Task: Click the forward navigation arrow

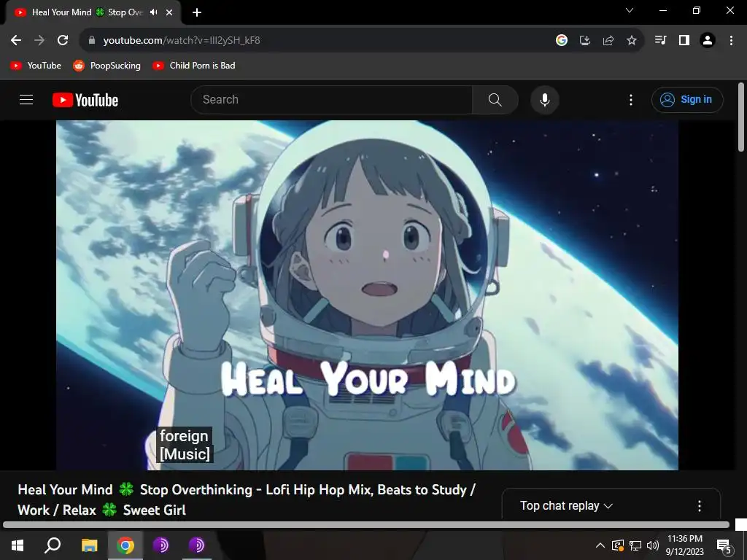Action: (39, 41)
